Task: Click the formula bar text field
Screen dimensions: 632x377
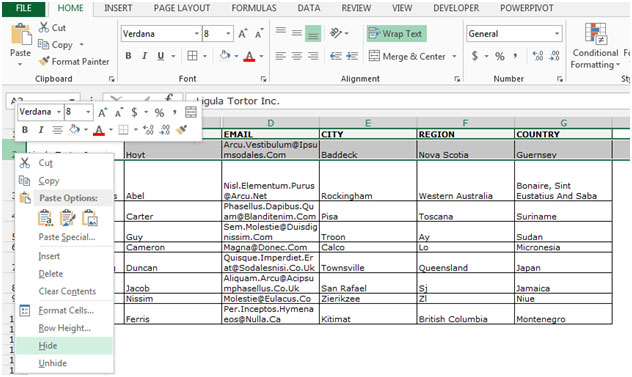Action: coord(407,101)
